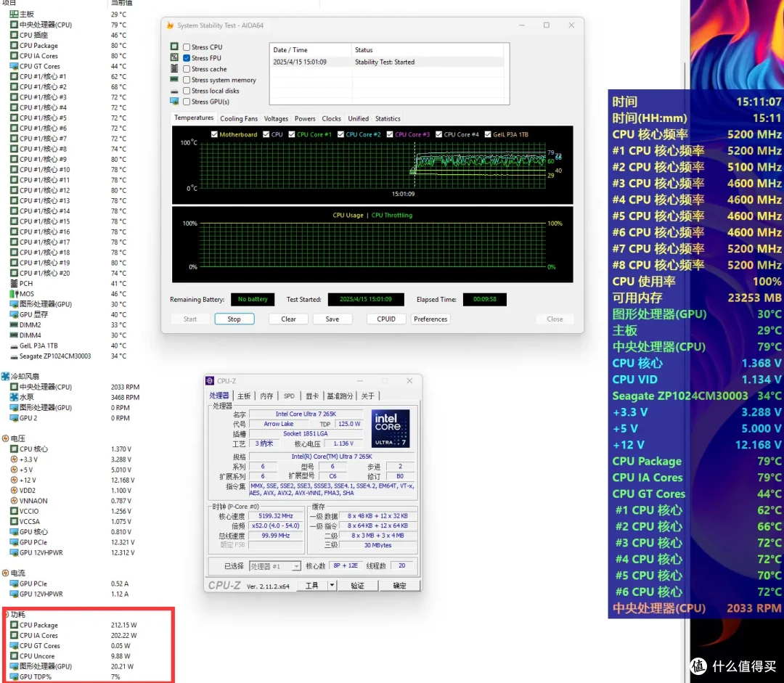The width and height of the screenshot is (784, 683).
Task: Open the Statistics tab
Action: click(388, 119)
